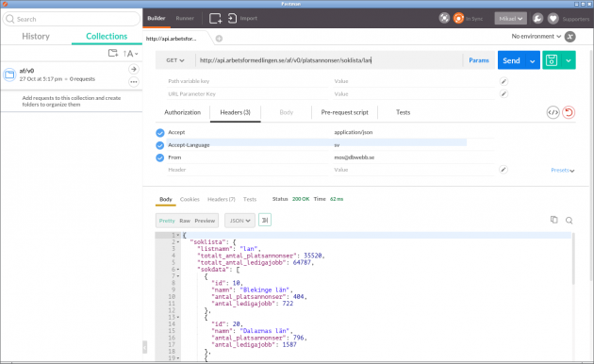594x364 pixels.
Task: Select the Preview response view
Action: (x=205, y=221)
